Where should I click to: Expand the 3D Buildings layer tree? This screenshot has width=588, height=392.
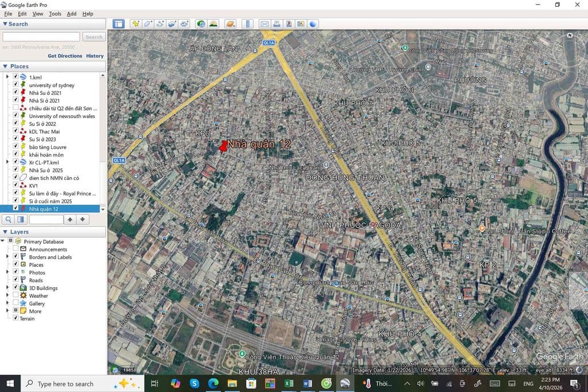coord(7,288)
